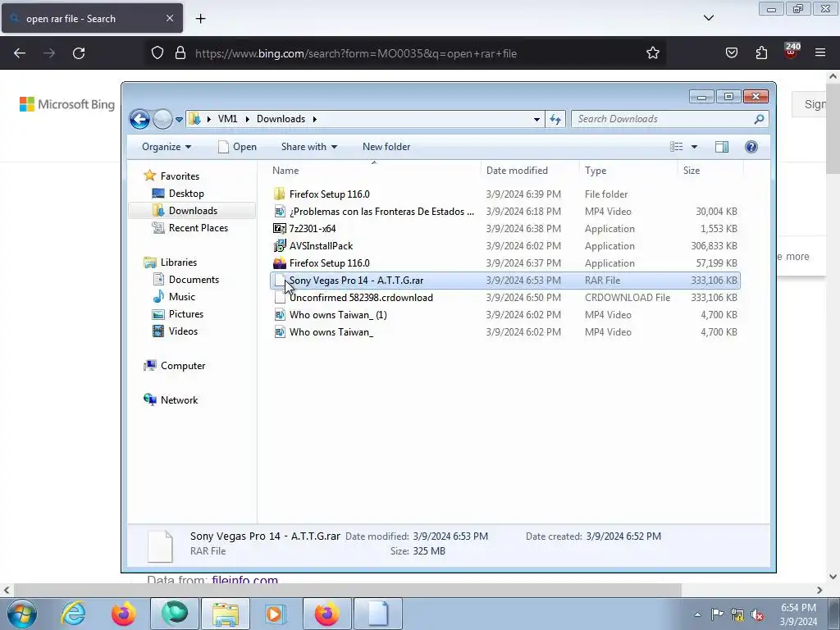Viewport: 840px width, 630px height.
Task: Sort files by Date modified column
Action: [517, 171]
